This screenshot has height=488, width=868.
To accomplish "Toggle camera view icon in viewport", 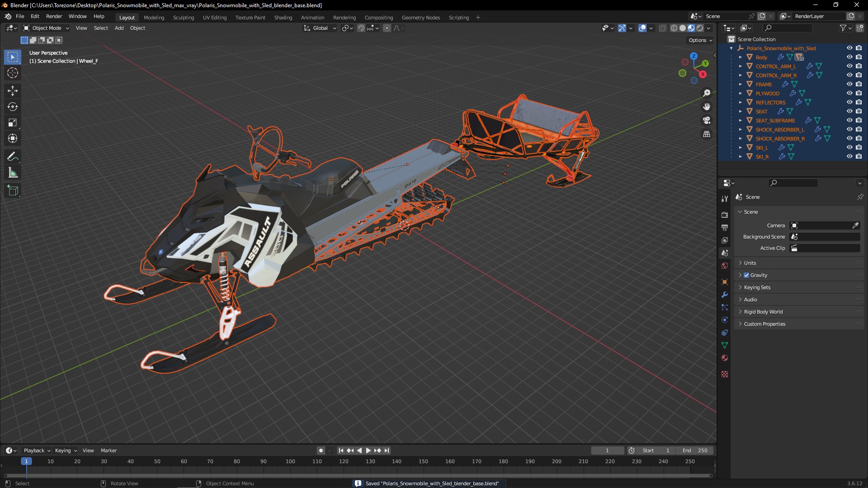I will click(x=707, y=120).
